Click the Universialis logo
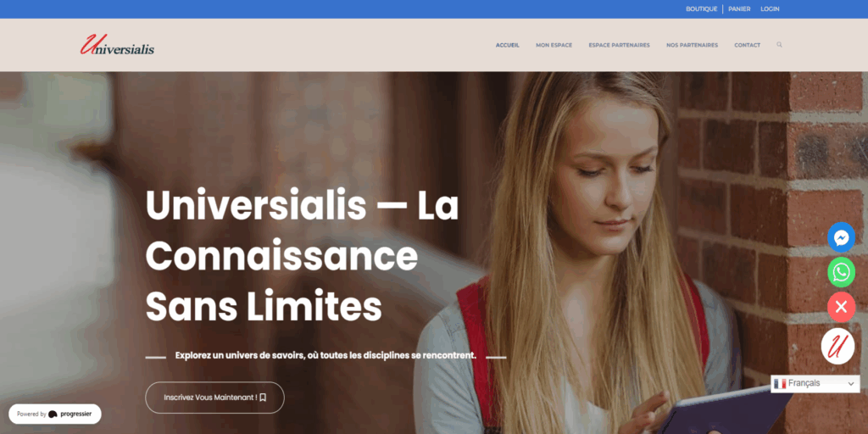This screenshot has height=434, width=868. [x=117, y=45]
